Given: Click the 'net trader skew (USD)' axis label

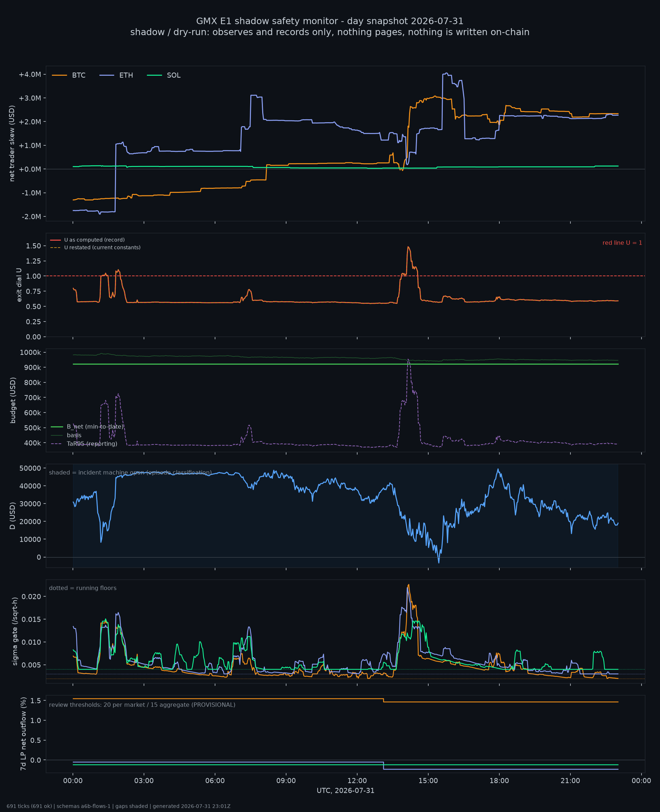Looking at the screenshot, I should point(12,144).
